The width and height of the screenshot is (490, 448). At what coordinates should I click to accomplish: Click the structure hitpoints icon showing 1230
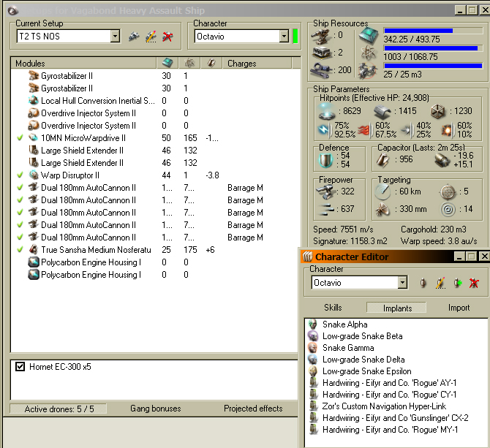click(438, 111)
